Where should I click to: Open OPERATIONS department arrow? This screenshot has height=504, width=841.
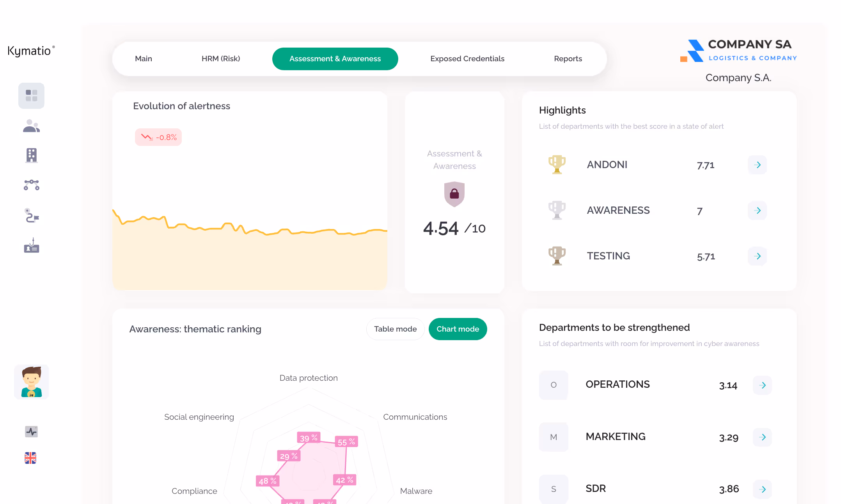click(763, 385)
